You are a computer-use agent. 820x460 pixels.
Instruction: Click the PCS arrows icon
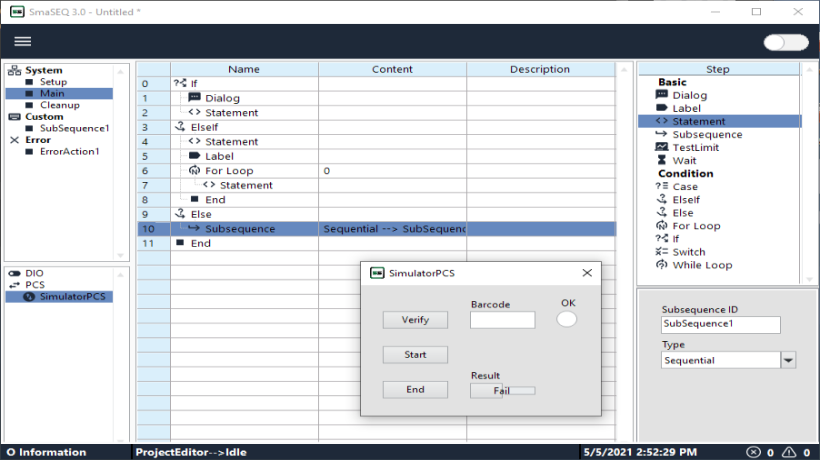coord(15,285)
